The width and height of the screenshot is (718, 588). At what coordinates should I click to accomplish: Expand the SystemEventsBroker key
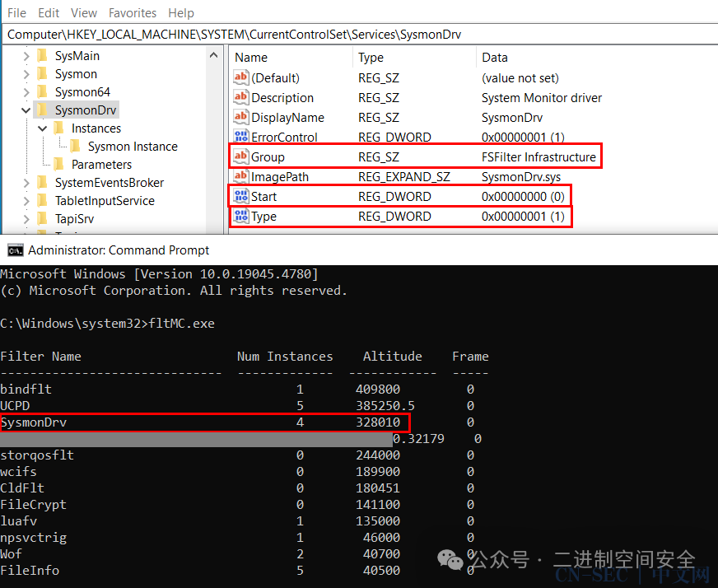(x=26, y=183)
